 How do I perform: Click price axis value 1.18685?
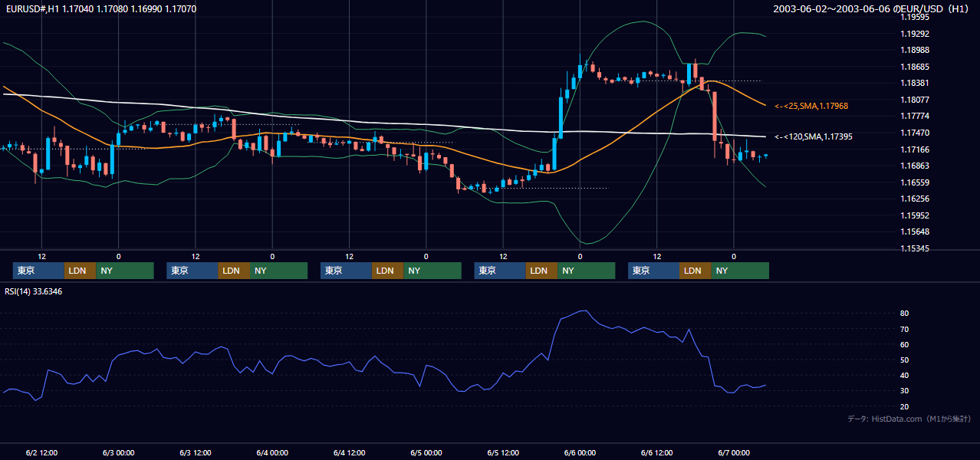[915, 67]
